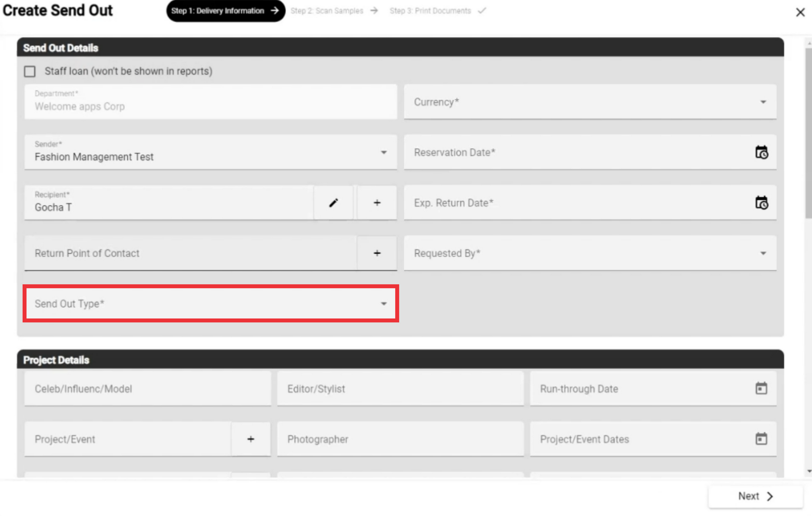Screen dimensions: 812x516
Task: Add a new Project/Event with plus icon
Action: click(x=251, y=439)
